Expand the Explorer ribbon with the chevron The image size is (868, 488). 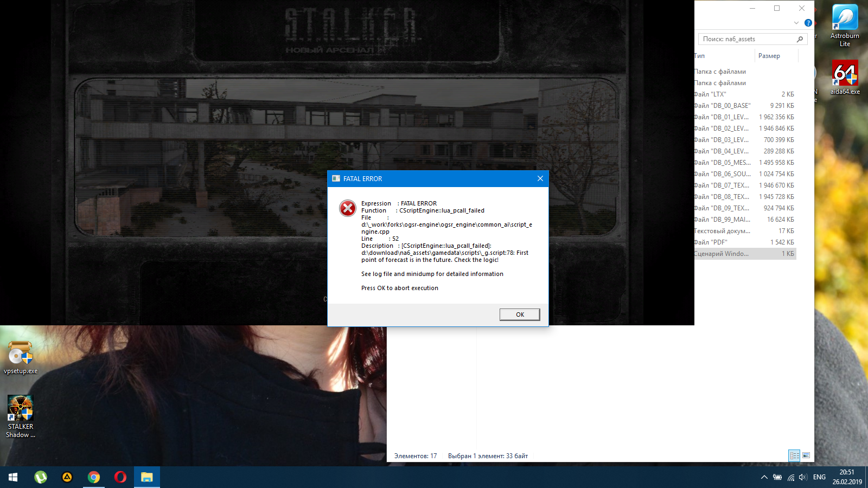click(x=796, y=23)
